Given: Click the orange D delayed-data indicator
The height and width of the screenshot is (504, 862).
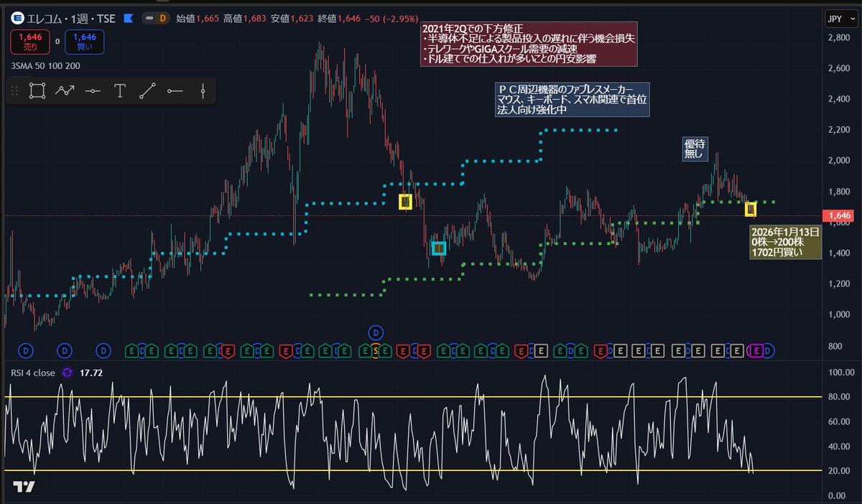Looking at the screenshot, I should click(x=162, y=17).
